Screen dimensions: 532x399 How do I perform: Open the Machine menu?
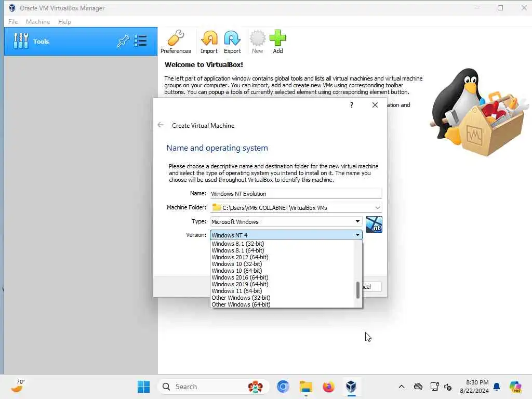[x=38, y=22]
